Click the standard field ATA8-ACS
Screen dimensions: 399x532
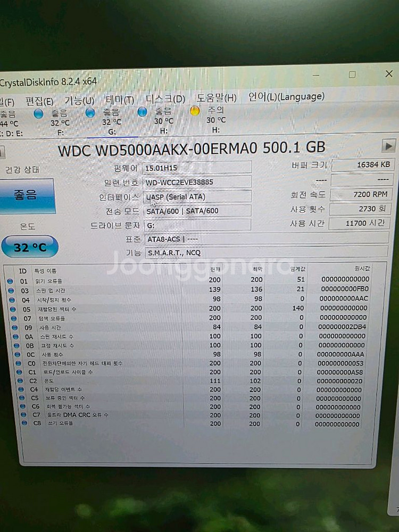[267, 238]
